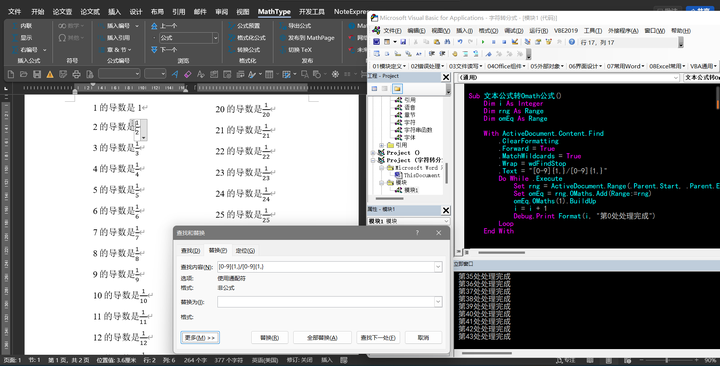The width and height of the screenshot is (720, 366).
Task: Open the find content (查找内容) dropdown arrow
Action: [x=438, y=267]
